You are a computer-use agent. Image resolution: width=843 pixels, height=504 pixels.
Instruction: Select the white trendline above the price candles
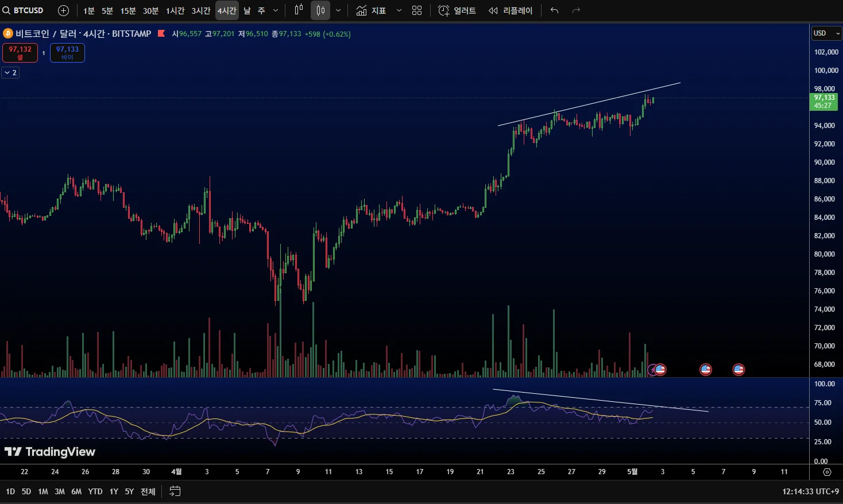pyautogui.click(x=589, y=104)
